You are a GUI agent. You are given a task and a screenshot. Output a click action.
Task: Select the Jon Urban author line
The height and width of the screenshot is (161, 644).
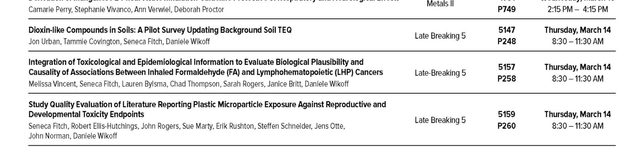tap(119, 41)
